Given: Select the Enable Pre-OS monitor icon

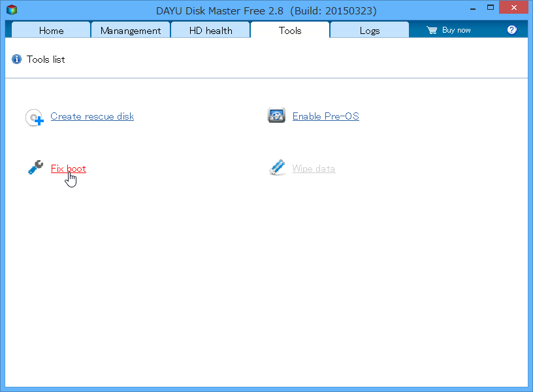Looking at the screenshot, I should pos(276,115).
